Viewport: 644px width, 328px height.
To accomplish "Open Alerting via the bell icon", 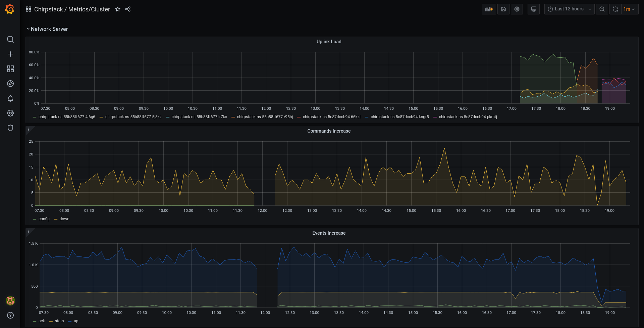I will (x=10, y=98).
